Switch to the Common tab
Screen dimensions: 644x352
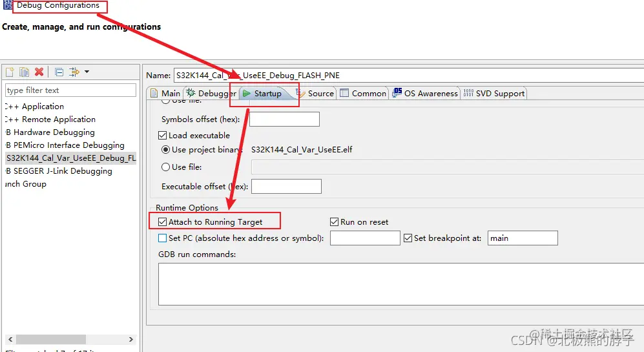pos(363,94)
